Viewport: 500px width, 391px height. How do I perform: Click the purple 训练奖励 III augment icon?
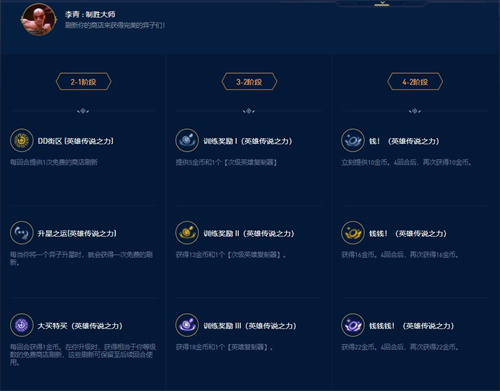(x=187, y=325)
